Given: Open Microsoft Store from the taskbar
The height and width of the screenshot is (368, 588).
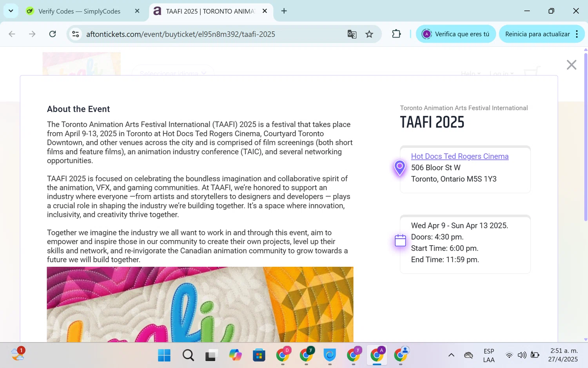Looking at the screenshot, I should coord(259,355).
